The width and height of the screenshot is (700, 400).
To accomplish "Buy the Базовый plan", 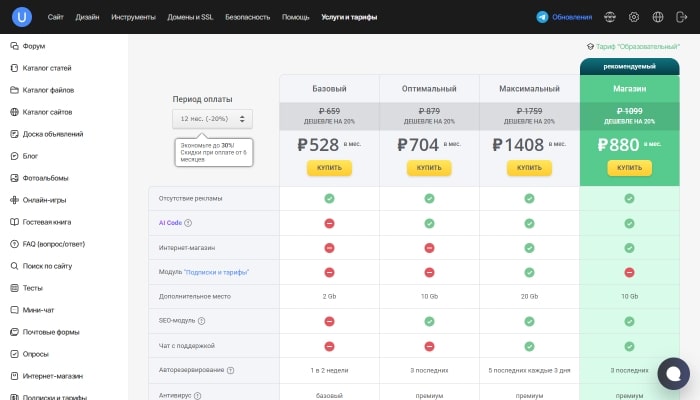I will [329, 167].
